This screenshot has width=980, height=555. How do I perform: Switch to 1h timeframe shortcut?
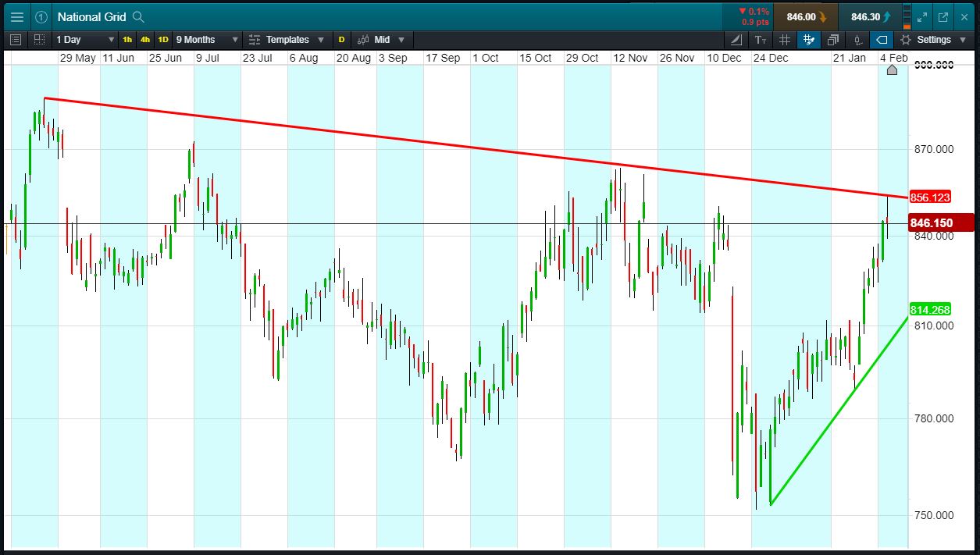tap(127, 39)
